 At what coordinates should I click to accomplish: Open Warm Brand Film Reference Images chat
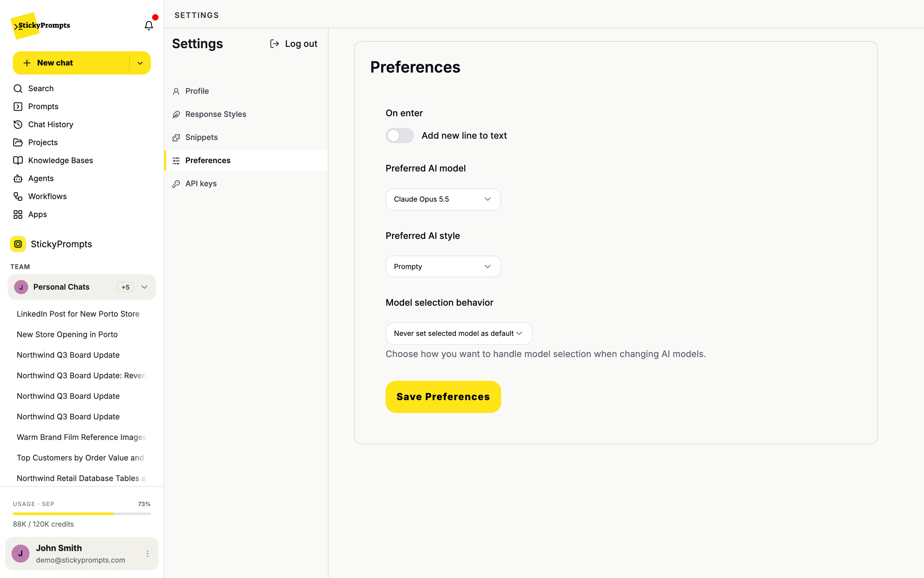(82, 437)
